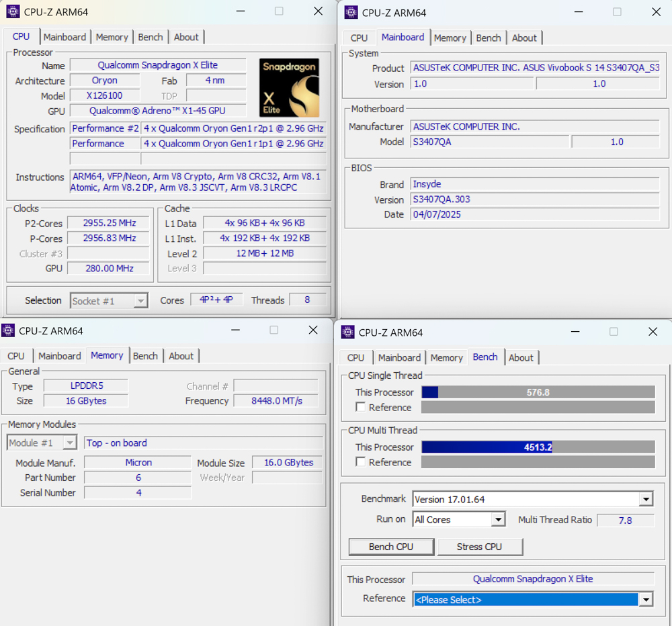672x626 pixels.
Task: Open About tab in the Memory tab window
Action: [x=181, y=356]
